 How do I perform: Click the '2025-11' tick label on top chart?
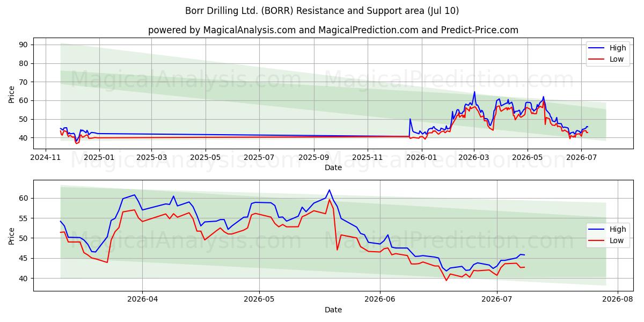click(x=368, y=157)
